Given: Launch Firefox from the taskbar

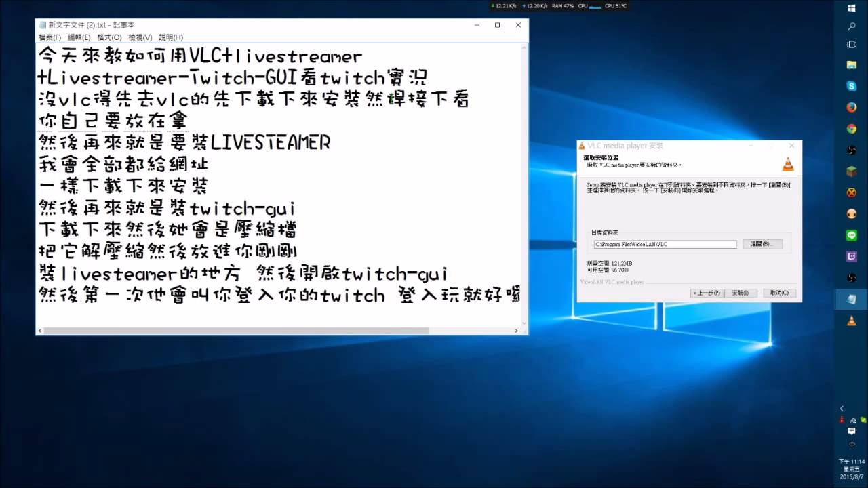Looking at the screenshot, I should coord(852,107).
